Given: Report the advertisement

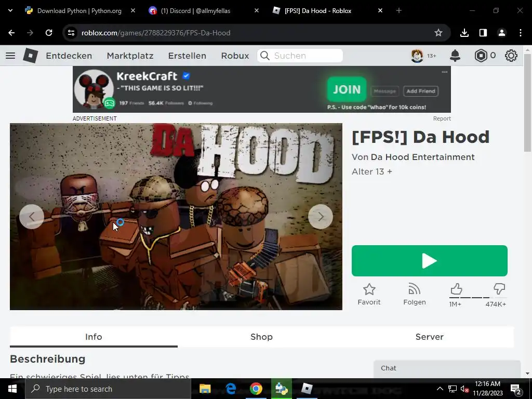Looking at the screenshot, I should click(442, 118).
